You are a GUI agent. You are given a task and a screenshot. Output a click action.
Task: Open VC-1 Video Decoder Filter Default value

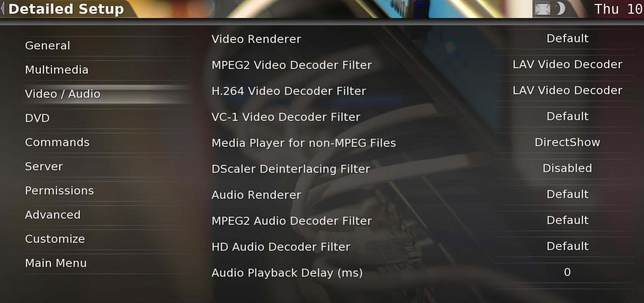coord(567,117)
